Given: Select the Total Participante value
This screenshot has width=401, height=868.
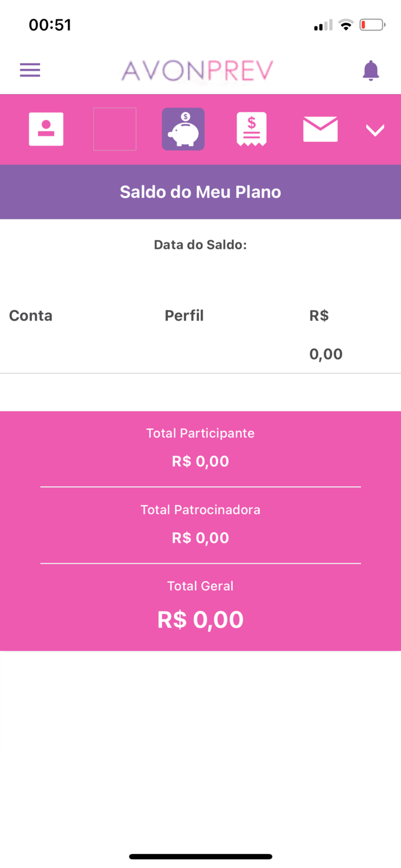Looking at the screenshot, I should pos(200,461).
